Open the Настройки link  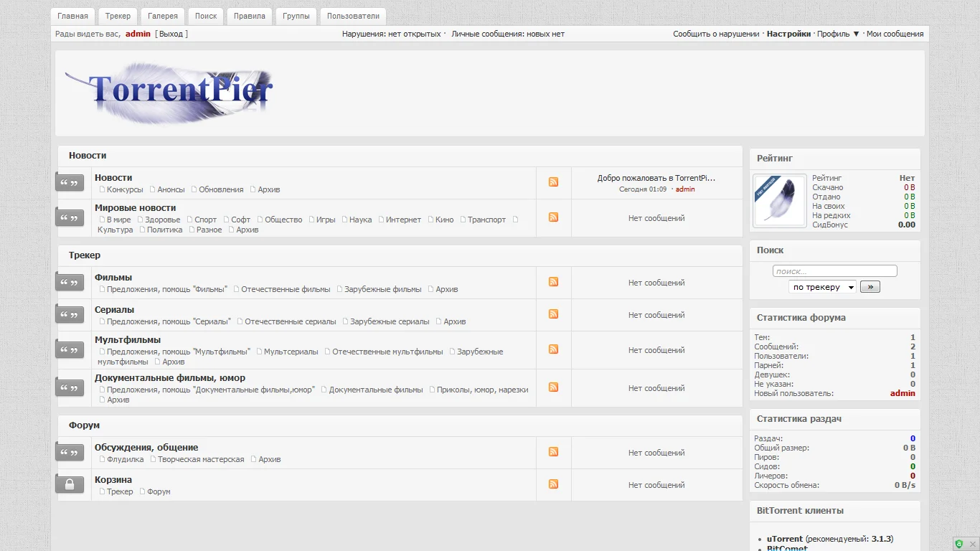point(788,34)
